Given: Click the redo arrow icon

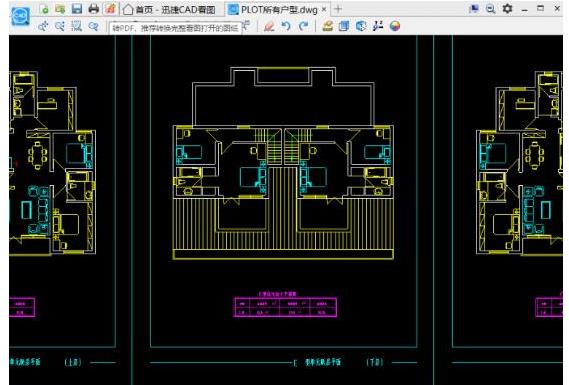Looking at the screenshot, I should 303,26.
